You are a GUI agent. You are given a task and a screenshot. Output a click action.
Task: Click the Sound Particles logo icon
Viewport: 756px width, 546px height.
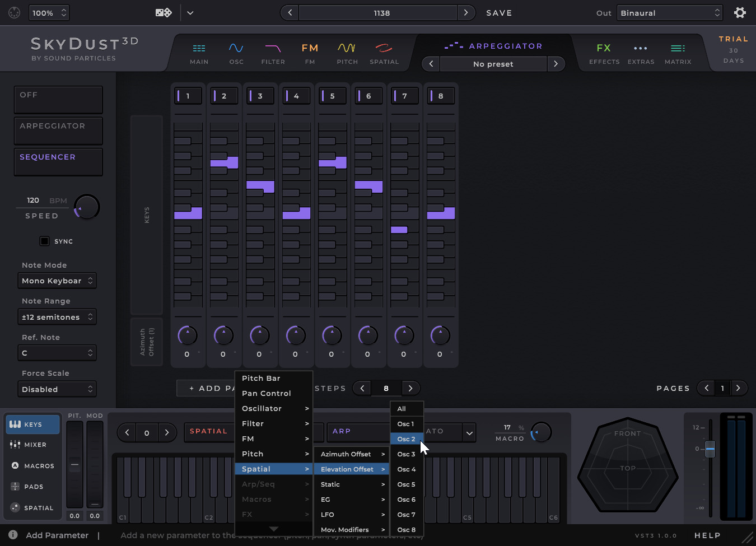click(15, 12)
